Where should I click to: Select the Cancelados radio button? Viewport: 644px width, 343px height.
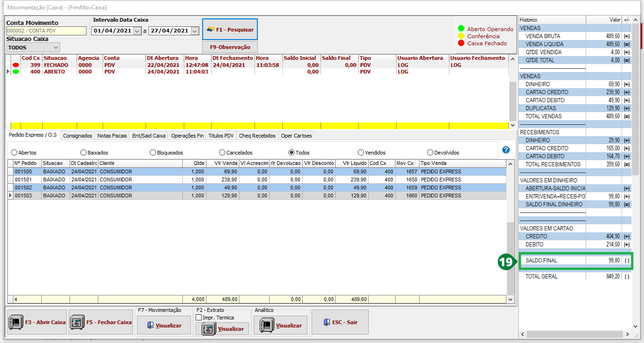(223, 153)
